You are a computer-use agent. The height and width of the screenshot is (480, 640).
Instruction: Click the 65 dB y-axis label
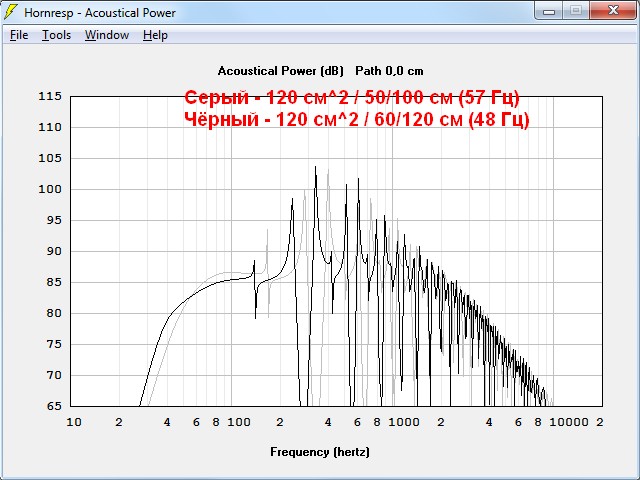54,406
